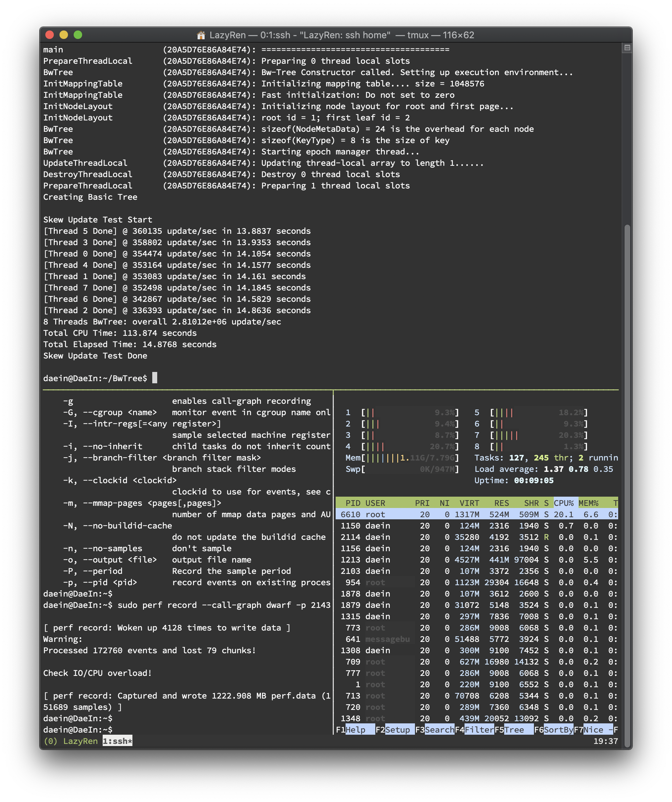Click the terminal window vertical scrollbar

coord(627,485)
